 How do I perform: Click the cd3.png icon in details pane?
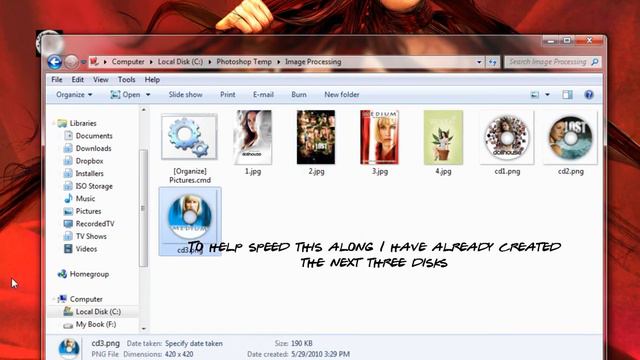69,348
